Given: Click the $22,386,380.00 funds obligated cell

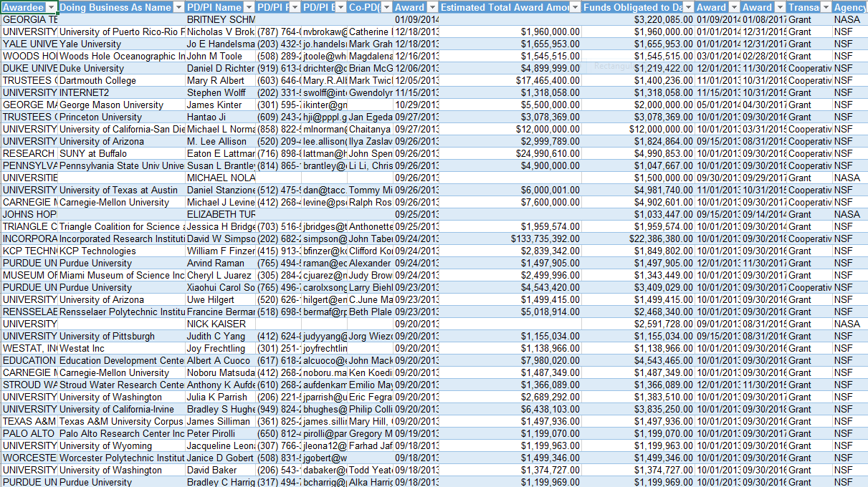Looking at the screenshot, I should [636, 238].
